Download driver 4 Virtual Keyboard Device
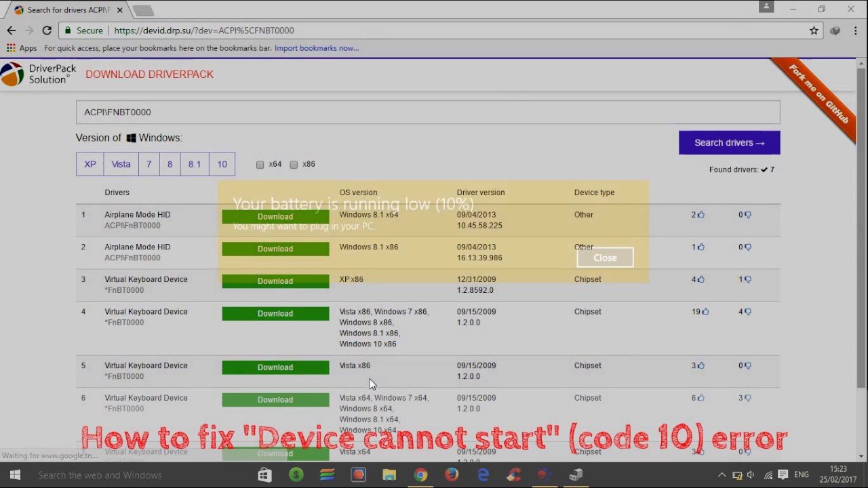This screenshot has height=488, width=868. click(275, 314)
